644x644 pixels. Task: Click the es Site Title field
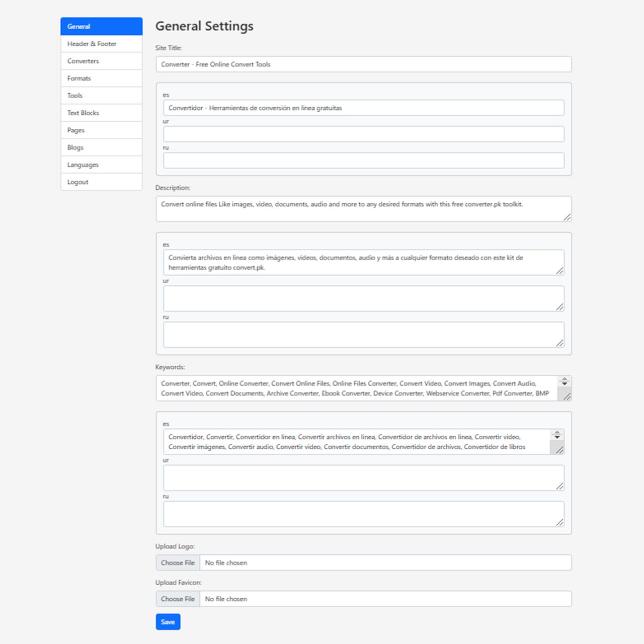[x=364, y=108]
